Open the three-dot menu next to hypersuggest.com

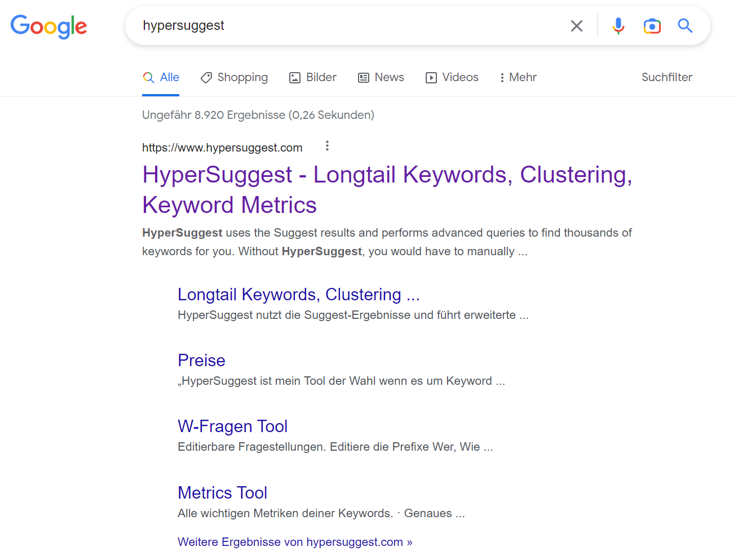pos(327,145)
